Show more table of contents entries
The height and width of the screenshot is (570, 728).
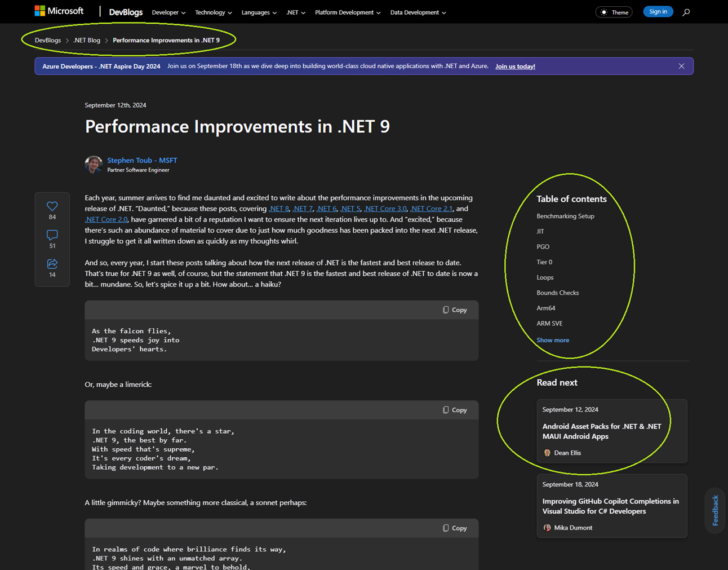pos(552,340)
